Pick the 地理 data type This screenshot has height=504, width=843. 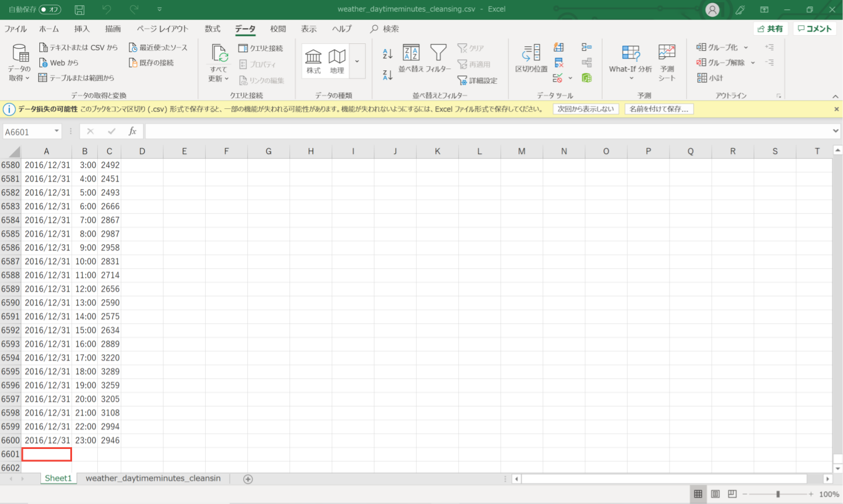coord(337,61)
